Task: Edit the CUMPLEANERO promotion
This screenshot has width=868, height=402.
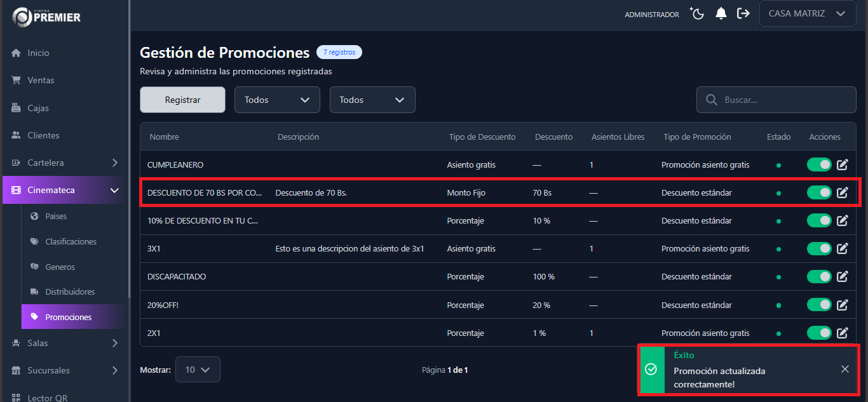Action: tap(842, 165)
